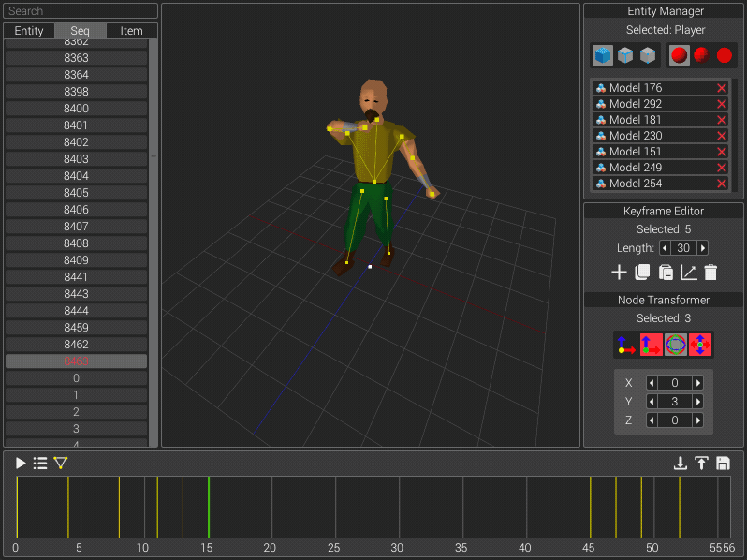Click the Model 176 model icon
Viewport: 747px width, 560px height.
(601, 88)
